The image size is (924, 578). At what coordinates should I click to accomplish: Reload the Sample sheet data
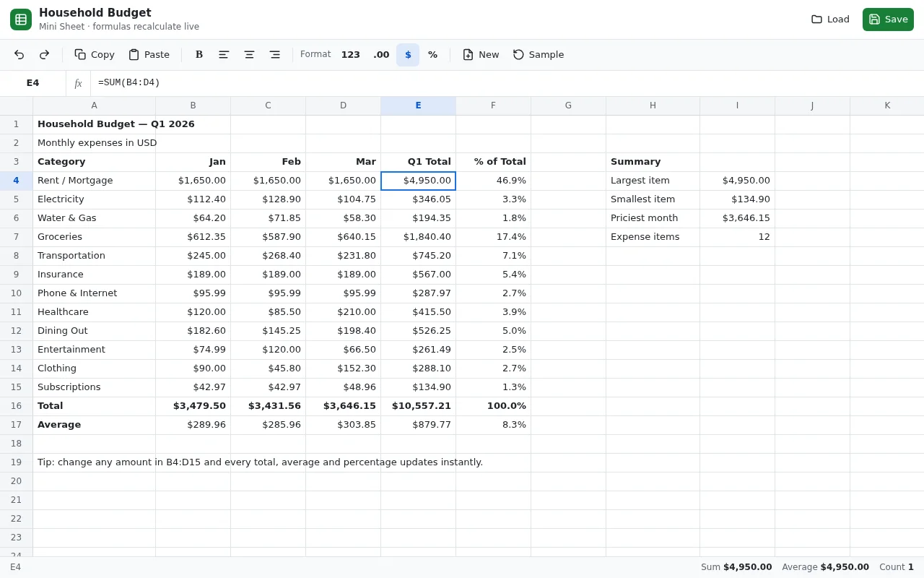539,55
